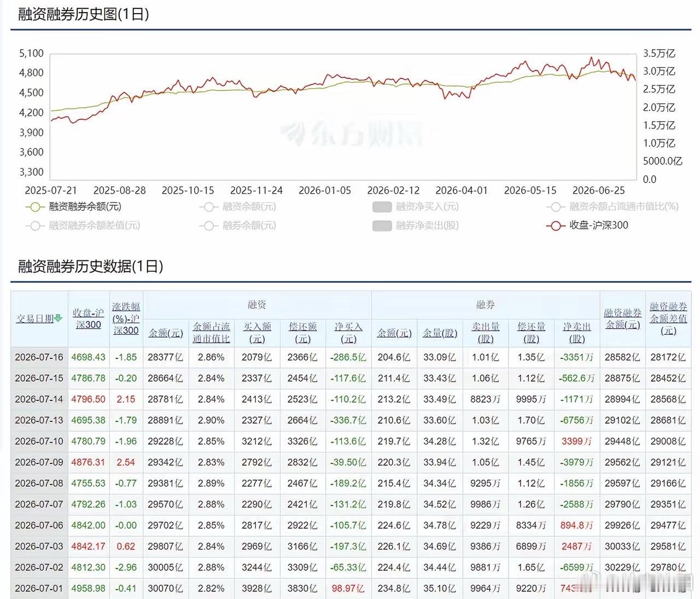Click the 融资融券历史图(1日) chart title

pyautogui.click(x=84, y=14)
